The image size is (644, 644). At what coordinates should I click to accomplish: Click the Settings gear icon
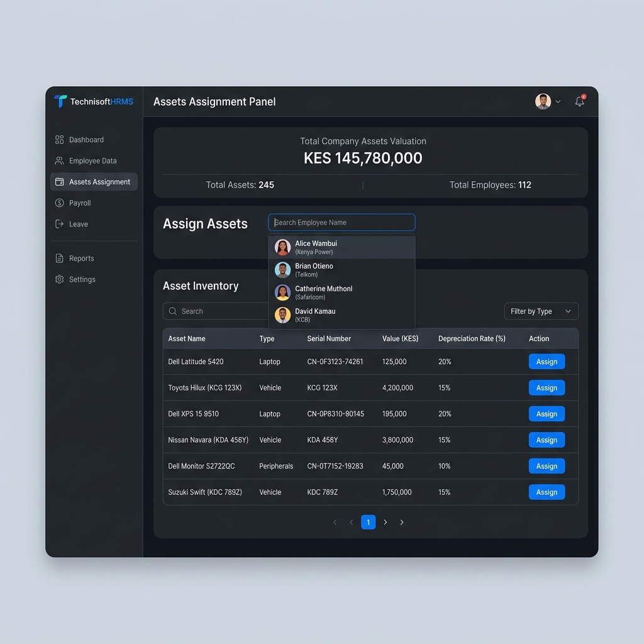[x=60, y=279]
